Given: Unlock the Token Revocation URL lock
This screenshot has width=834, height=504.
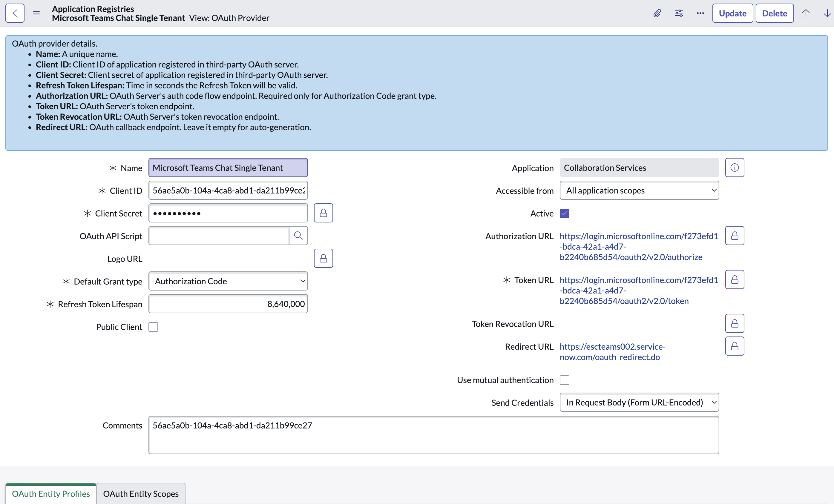Looking at the screenshot, I should click(x=735, y=324).
